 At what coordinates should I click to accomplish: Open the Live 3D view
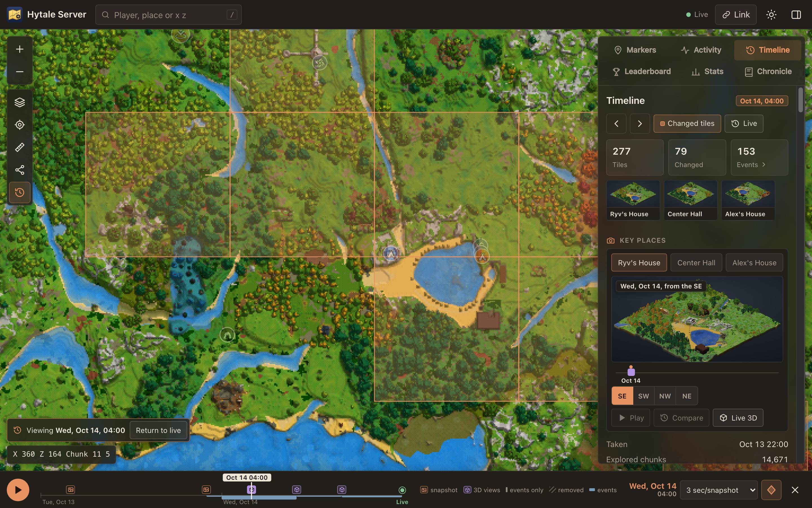[738, 418]
